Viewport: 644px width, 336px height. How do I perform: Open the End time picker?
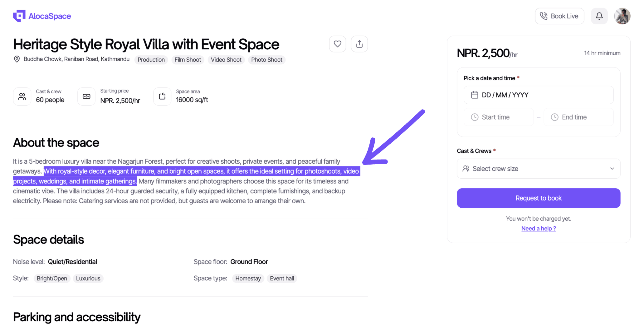(x=578, y=117)
